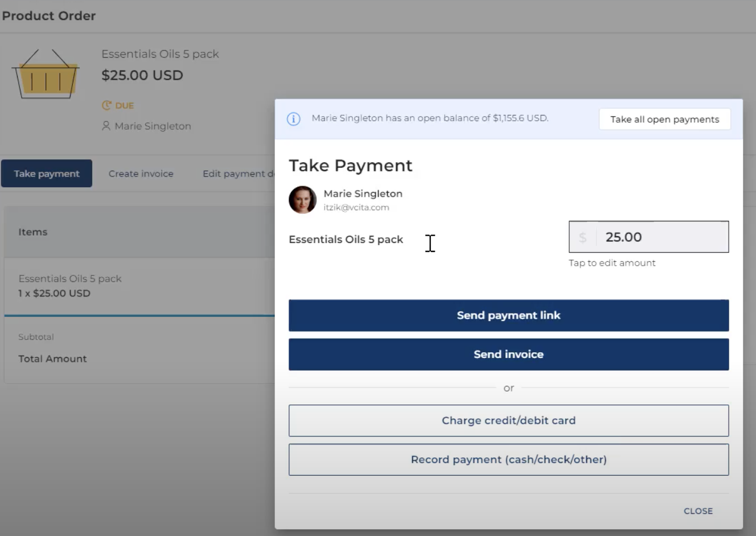Click the Total Amount label
756x536 pixels.
tap(52, 359)
